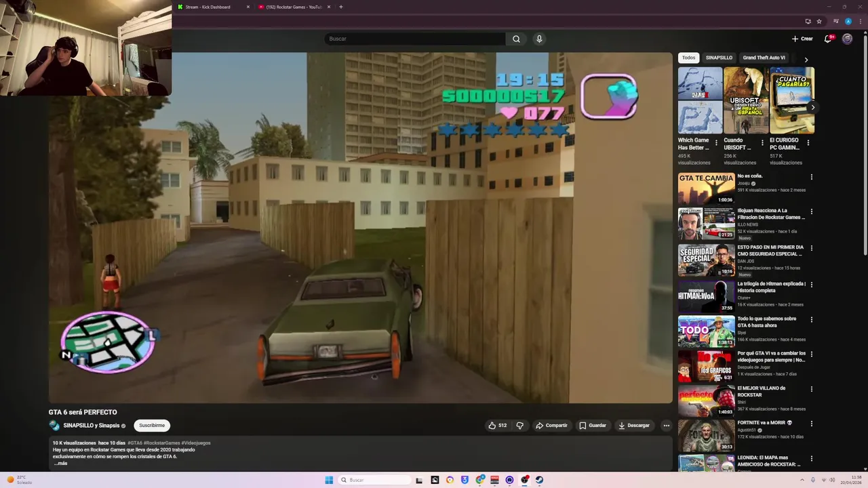Select the 'Todos' filter chip
The height and width of the screenshot is (488, 868).
(x=688, y=58)
